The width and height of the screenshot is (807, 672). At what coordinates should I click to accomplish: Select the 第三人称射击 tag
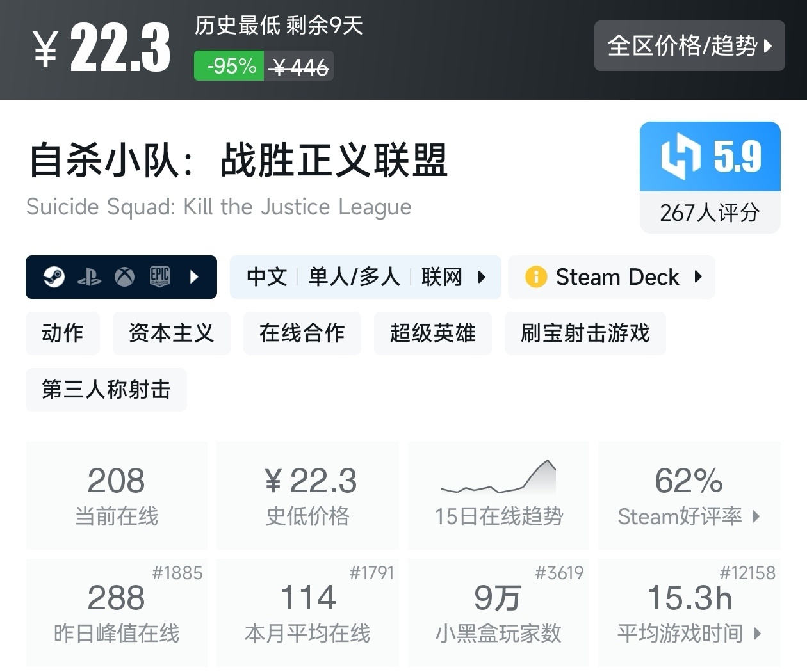(x=106, y=390)
